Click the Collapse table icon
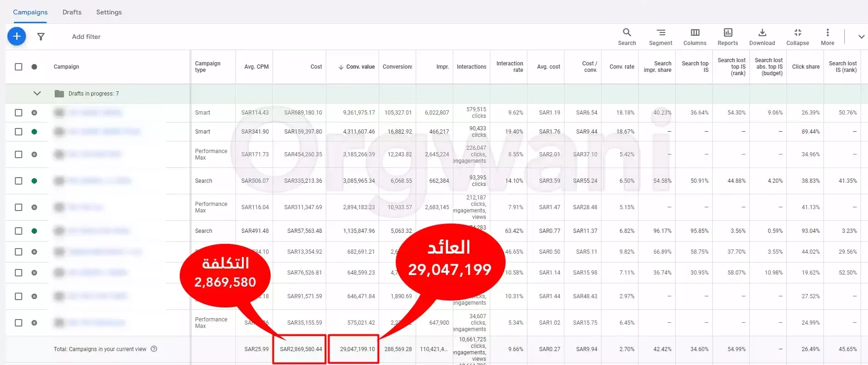The height and width of the screenshot is (365, 868). pyautogui.click(x=797, y=37)
